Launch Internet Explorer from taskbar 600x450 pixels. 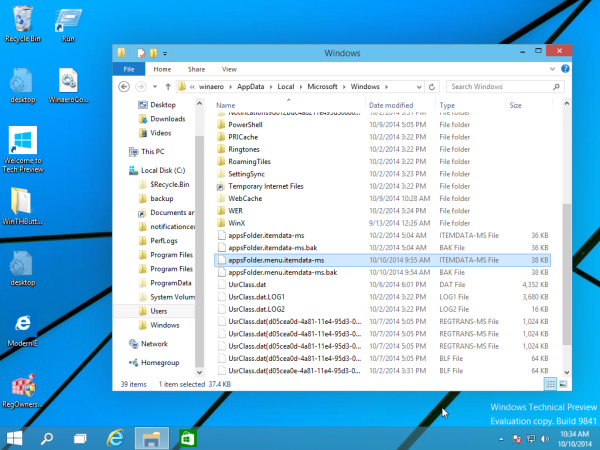coord(115,439)
